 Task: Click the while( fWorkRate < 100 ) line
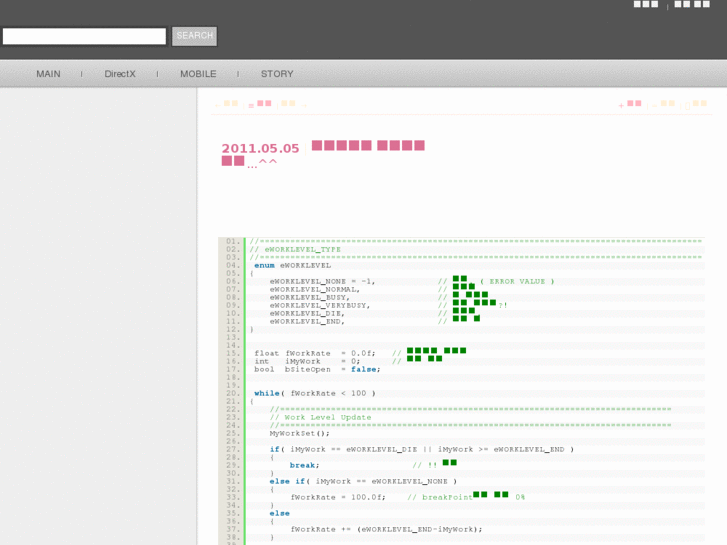pos(314,393)
